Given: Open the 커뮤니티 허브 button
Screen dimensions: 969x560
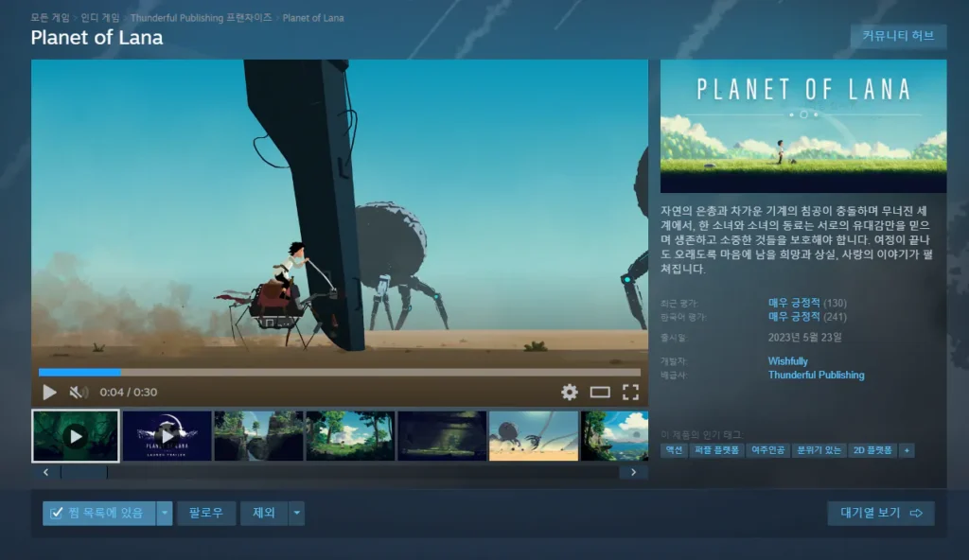Looking at the screenshot, I should [x=898, y=36].
